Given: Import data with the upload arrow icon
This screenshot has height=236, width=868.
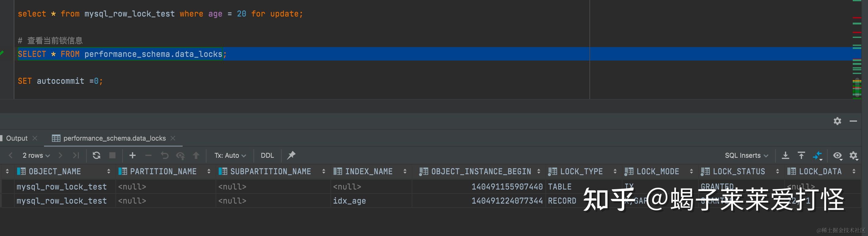Looking at the screenshot, I should [x=801, y=155].
